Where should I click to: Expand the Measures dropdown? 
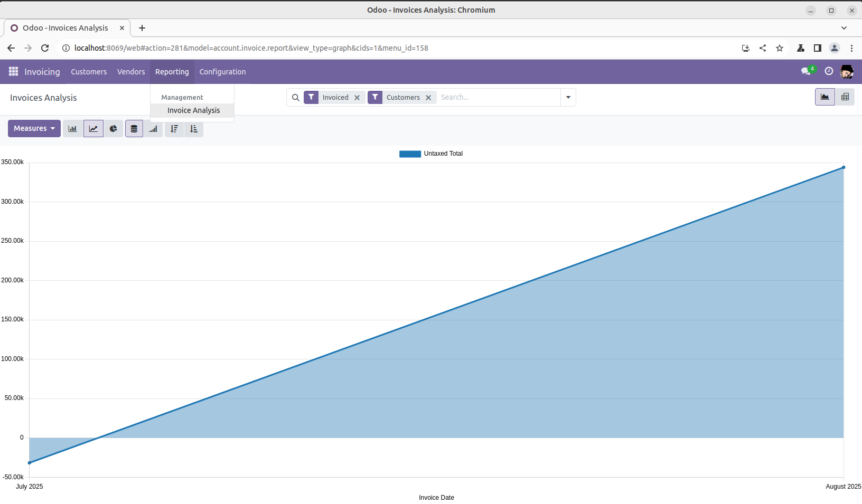click(34, 129)
